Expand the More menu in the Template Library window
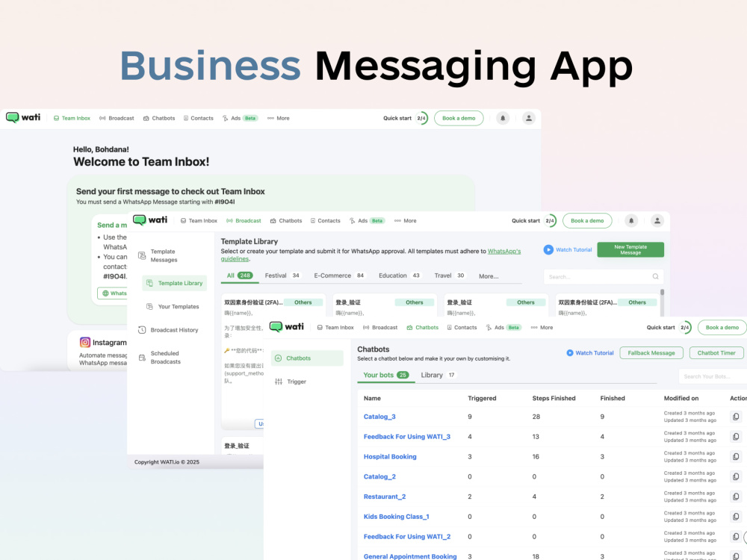This screenshot has width=747, height=560. click(x=406, y=220)
